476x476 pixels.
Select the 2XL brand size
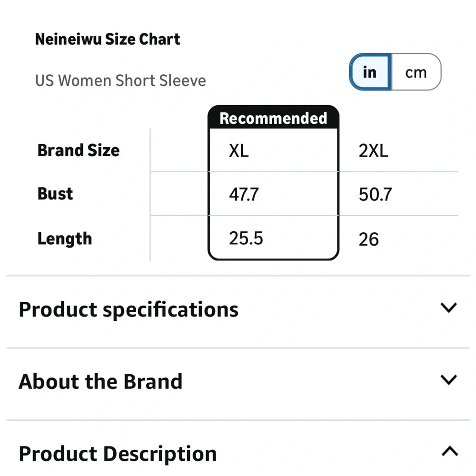(x=373, y=150)
